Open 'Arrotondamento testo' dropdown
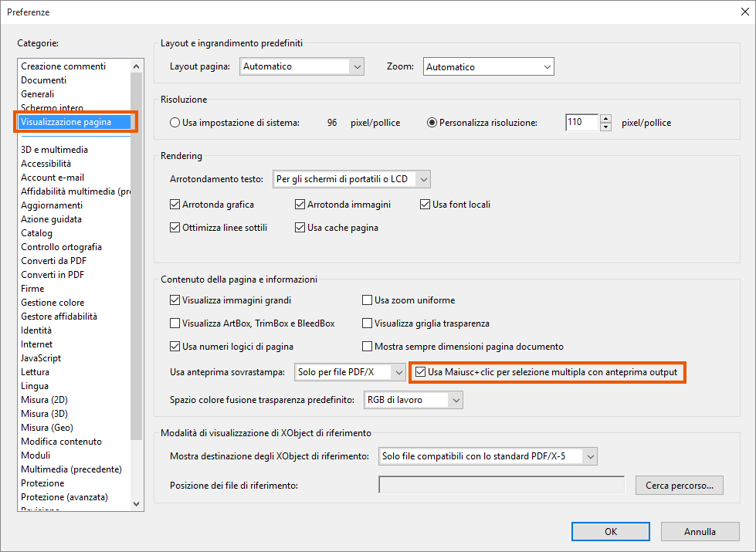This screenshot has width=756, height=552. point(351,179)
